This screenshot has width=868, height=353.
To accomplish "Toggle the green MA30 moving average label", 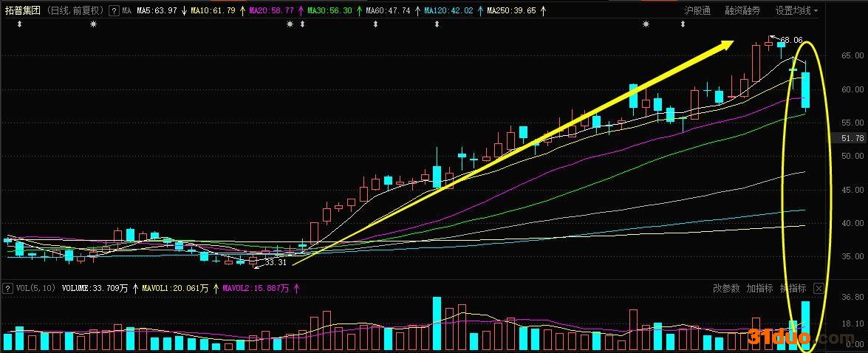I will (329, 11).
